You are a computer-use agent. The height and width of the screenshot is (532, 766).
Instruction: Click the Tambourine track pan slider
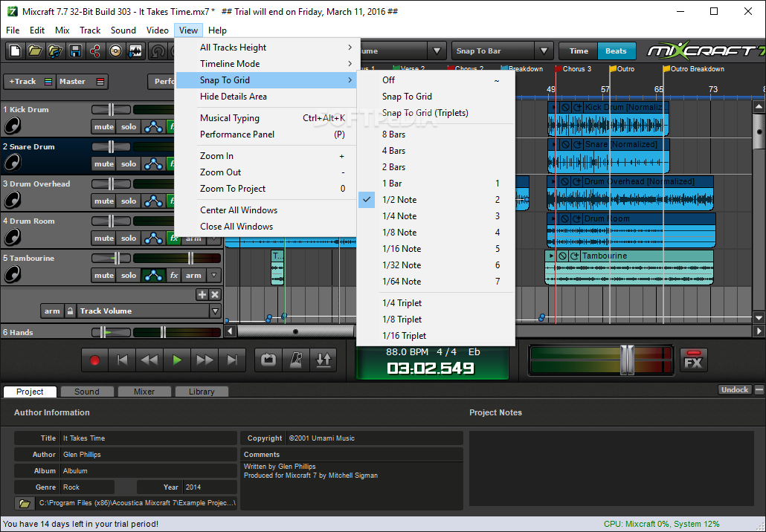click(112, 258)
